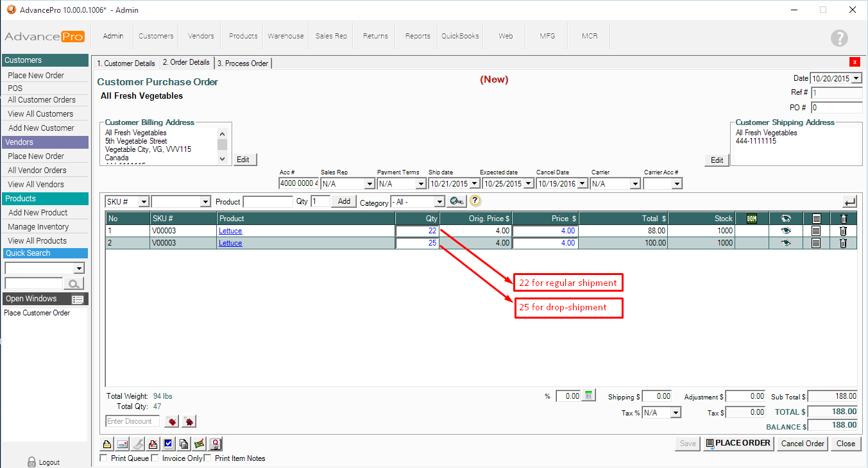Click the yellow printer icon in bottom toolbar
Screen dimensions: 868x468
(108, 444)
